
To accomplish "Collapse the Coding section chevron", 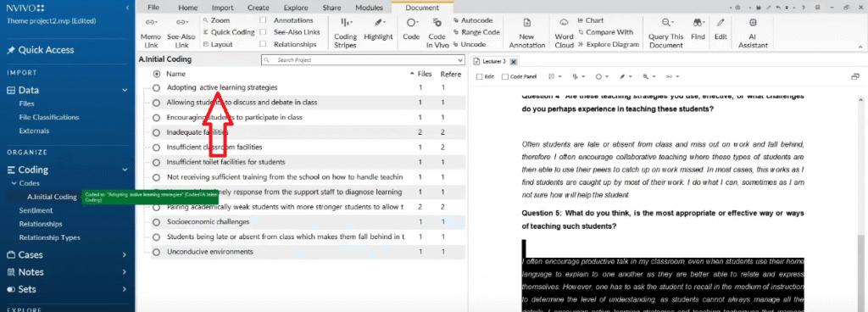I will [x=125, y=170].
